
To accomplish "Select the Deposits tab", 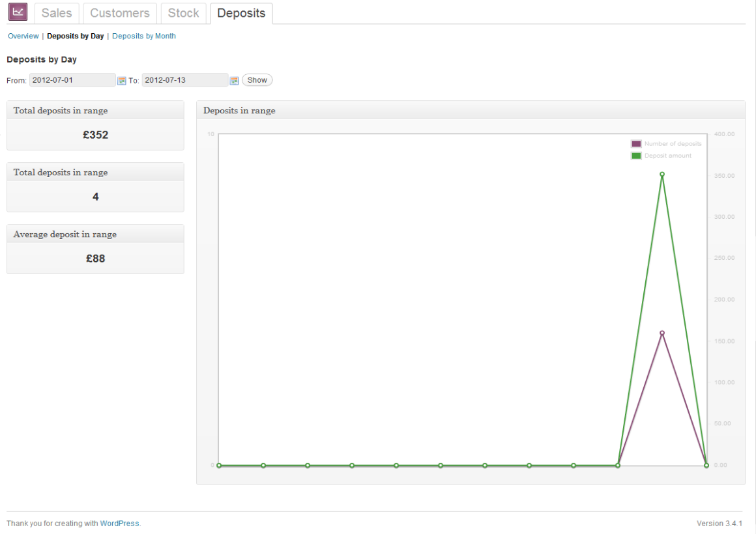I will (x=241, y=13).
